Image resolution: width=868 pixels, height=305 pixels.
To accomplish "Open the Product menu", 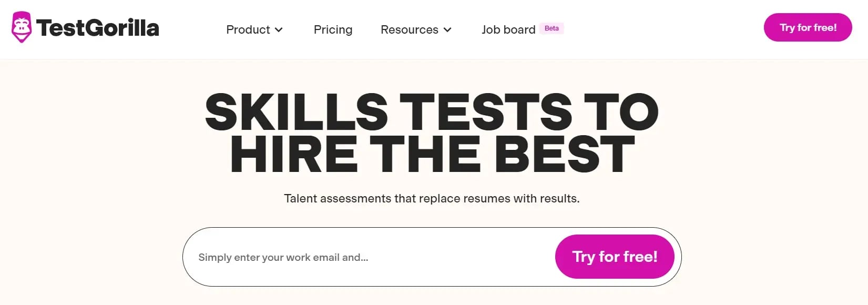I will click(248, 30).
